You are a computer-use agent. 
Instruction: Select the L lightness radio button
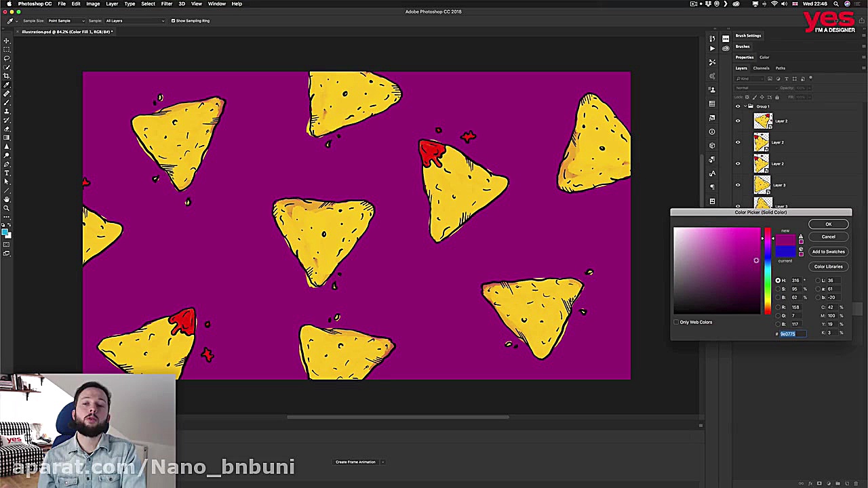pyautogui.click(x=817, y=281)
